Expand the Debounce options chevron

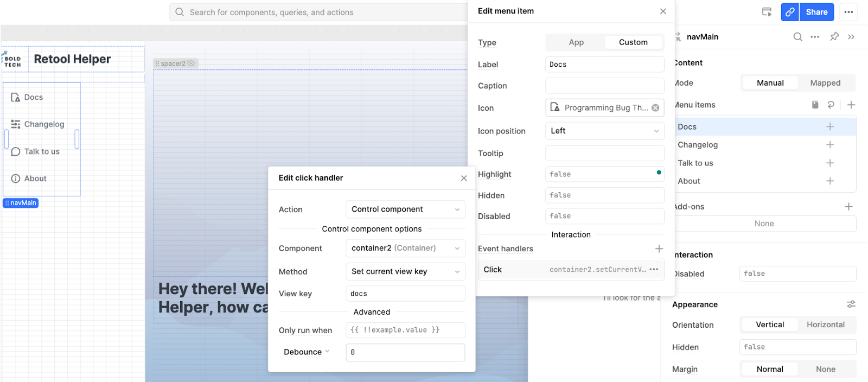[x=327, y=352]
